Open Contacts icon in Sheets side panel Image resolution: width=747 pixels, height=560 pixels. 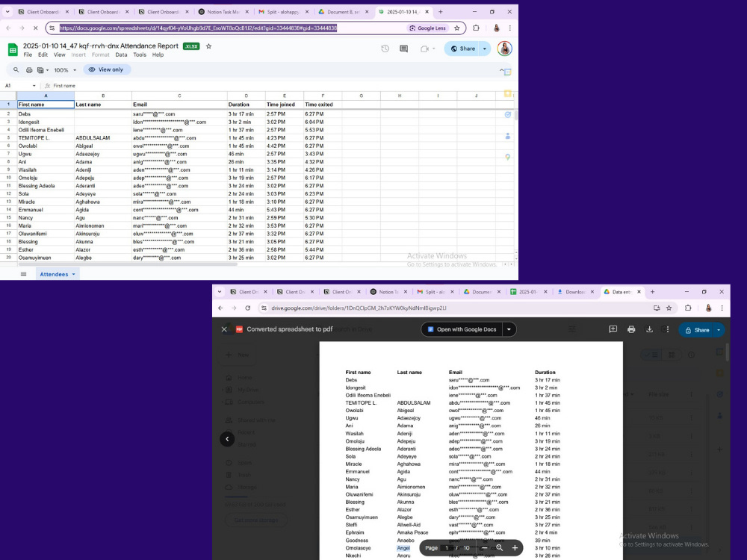click(508, 136)
